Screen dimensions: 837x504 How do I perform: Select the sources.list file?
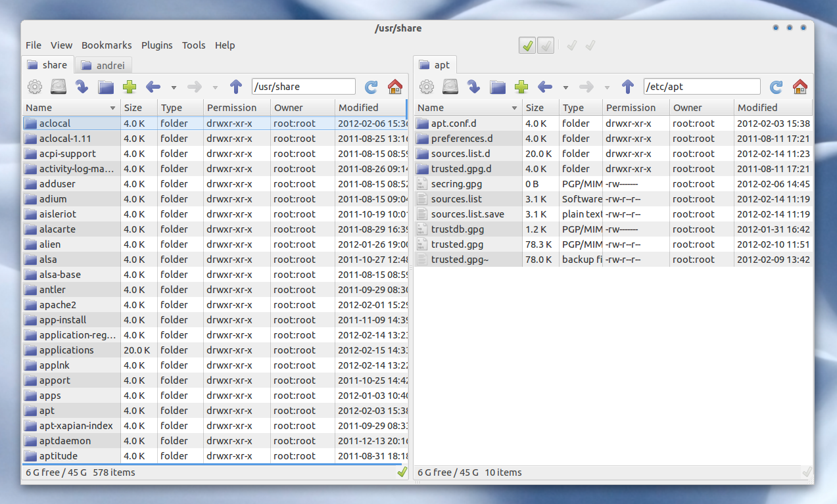coord(456,198)
